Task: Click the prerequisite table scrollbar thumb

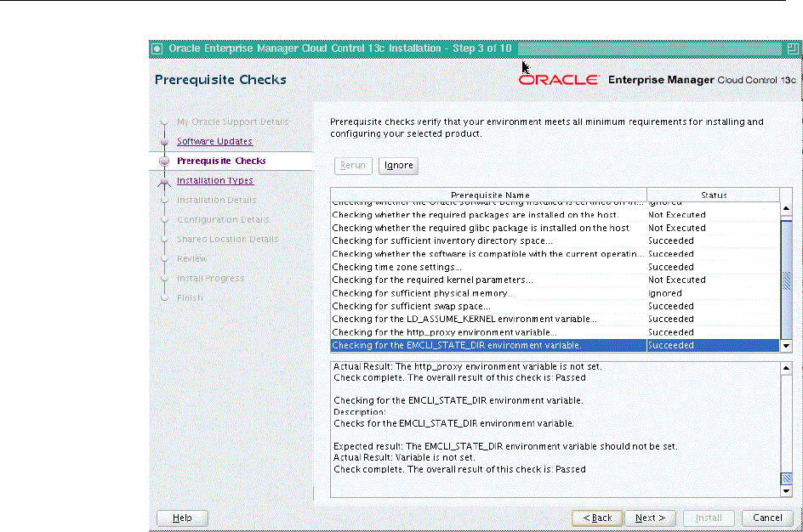Action: point(786,280)
